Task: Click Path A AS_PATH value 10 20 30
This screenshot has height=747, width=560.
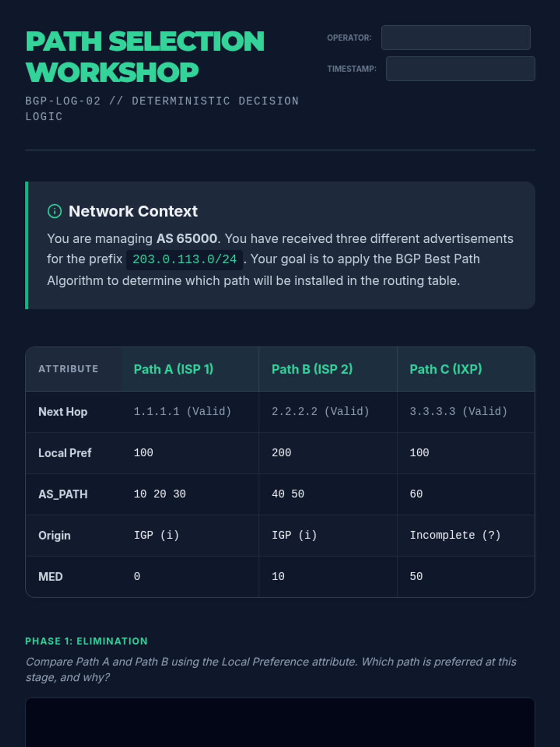Action: pos(160,494)
